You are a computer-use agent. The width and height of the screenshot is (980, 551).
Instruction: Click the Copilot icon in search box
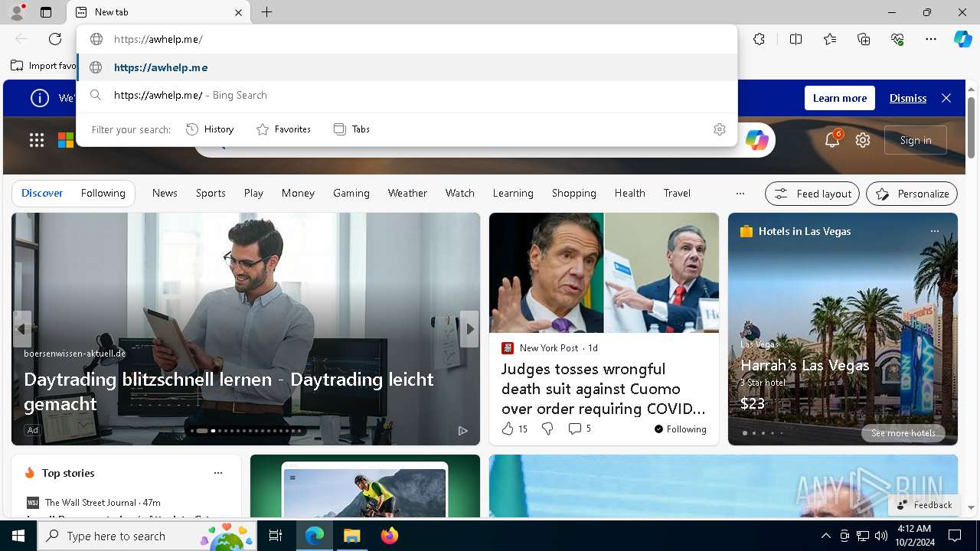756,140
